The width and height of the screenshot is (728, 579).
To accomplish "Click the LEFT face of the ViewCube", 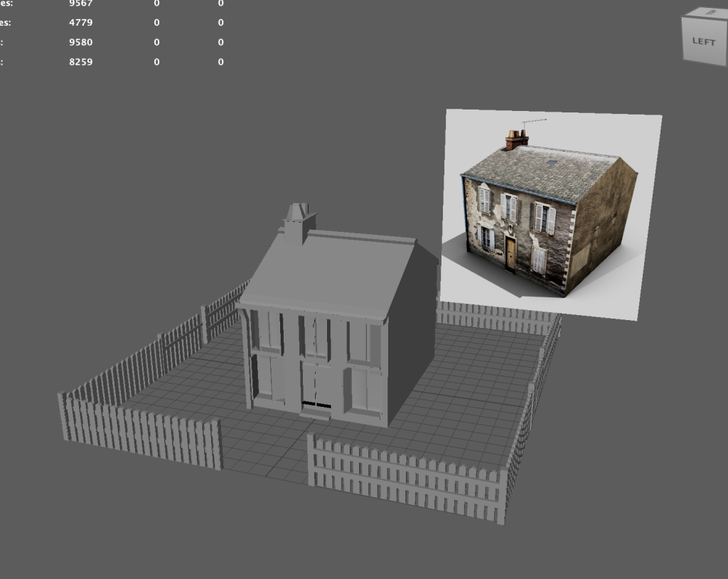I will 703,41.
